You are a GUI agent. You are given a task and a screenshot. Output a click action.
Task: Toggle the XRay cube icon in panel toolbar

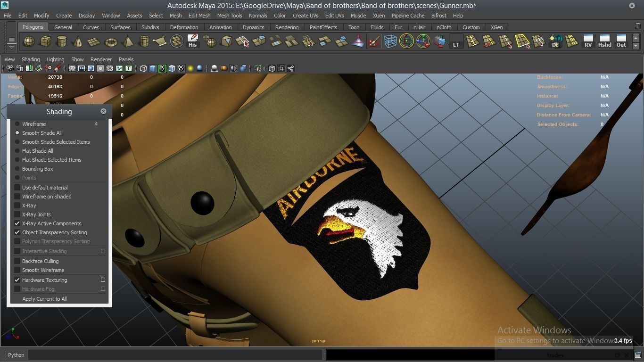pyautogui.click(x=272, y=69)
